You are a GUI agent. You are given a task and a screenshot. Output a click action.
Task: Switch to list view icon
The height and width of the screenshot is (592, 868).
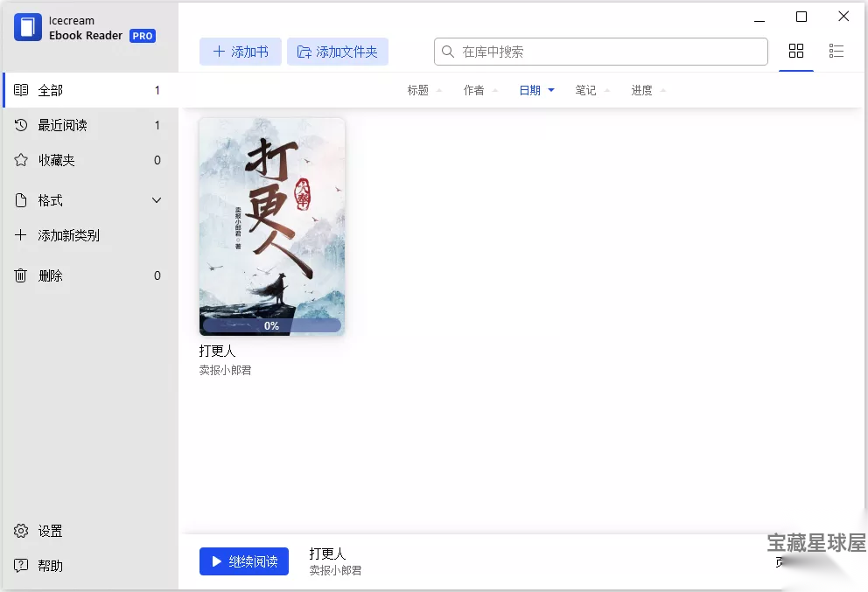(836, 51)
